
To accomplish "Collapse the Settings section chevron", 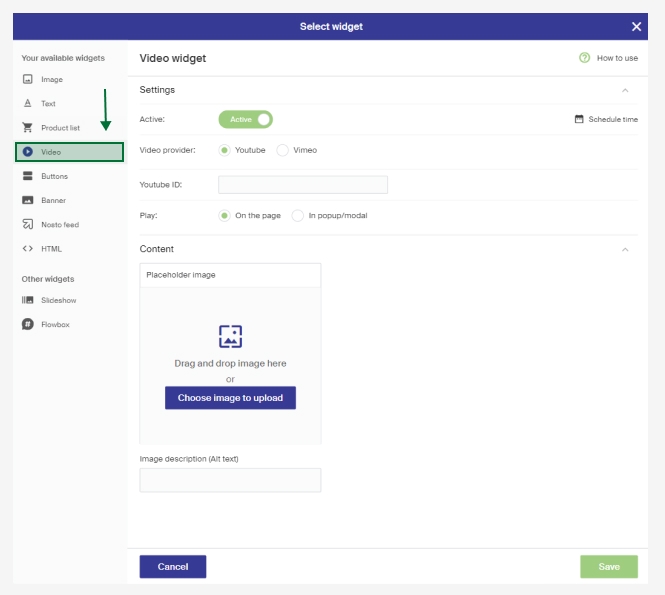I will [625, 90].
